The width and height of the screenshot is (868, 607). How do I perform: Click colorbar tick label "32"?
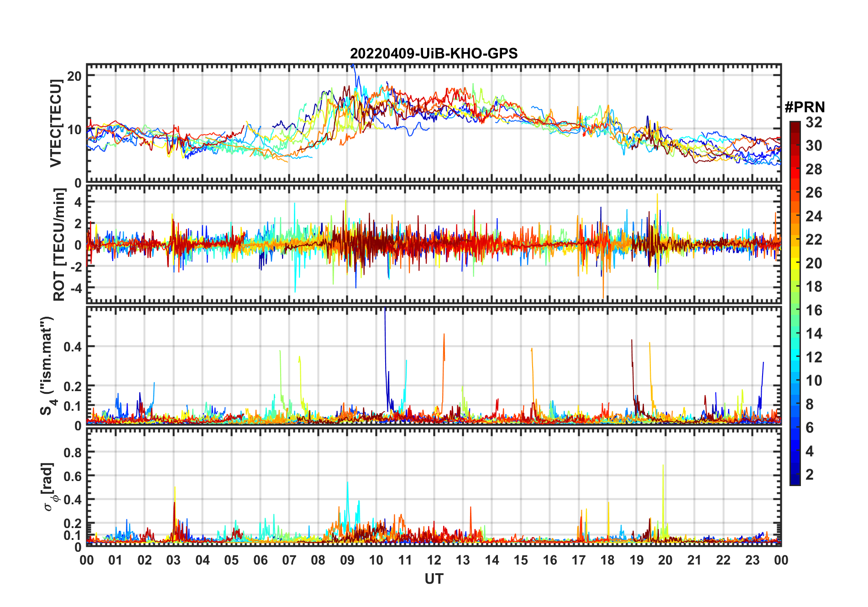point(814,122)
